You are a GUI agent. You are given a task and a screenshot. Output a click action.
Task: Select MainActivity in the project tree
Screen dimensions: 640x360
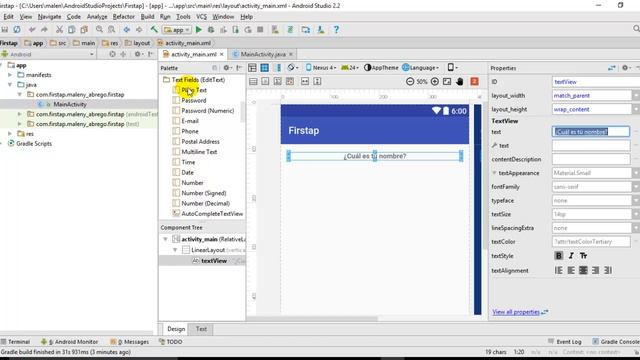[x=70, y=104]
